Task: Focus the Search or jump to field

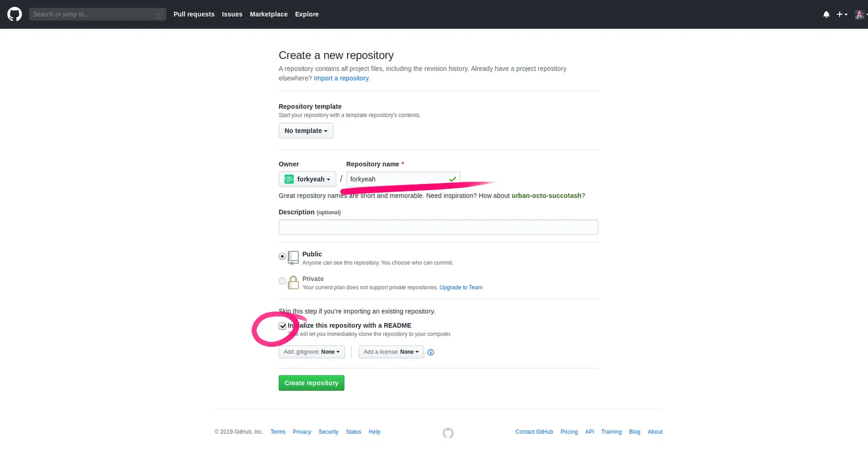Action: (x=98, y=14)
